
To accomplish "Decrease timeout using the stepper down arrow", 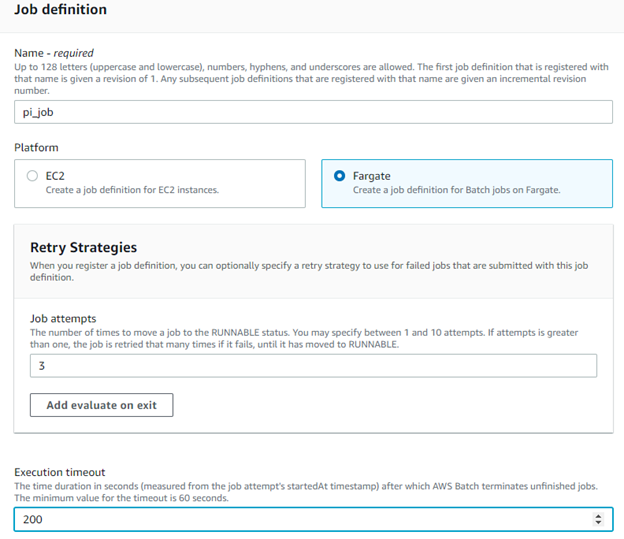I will point(598,523).
